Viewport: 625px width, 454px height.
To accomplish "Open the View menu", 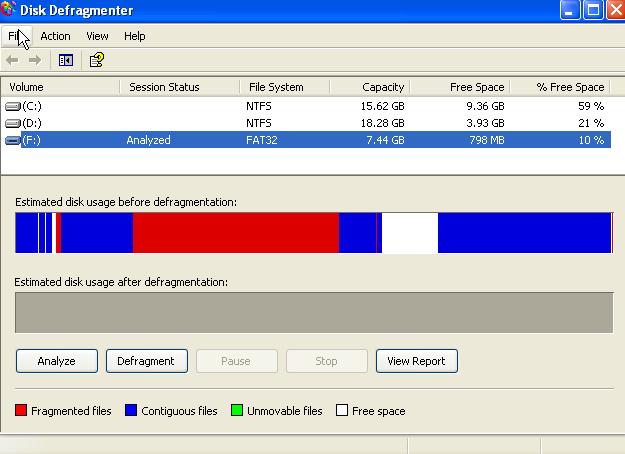I will 97,36.
